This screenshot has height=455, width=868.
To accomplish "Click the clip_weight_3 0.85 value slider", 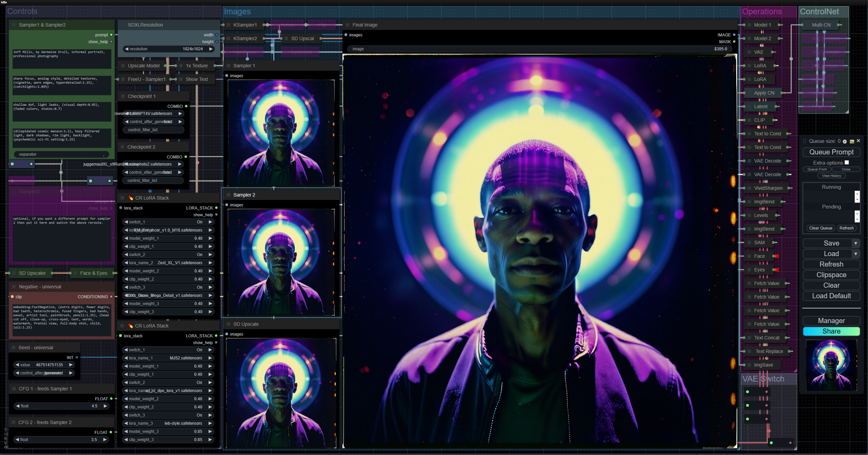I will pyautogui.click(x=168, y=440).
